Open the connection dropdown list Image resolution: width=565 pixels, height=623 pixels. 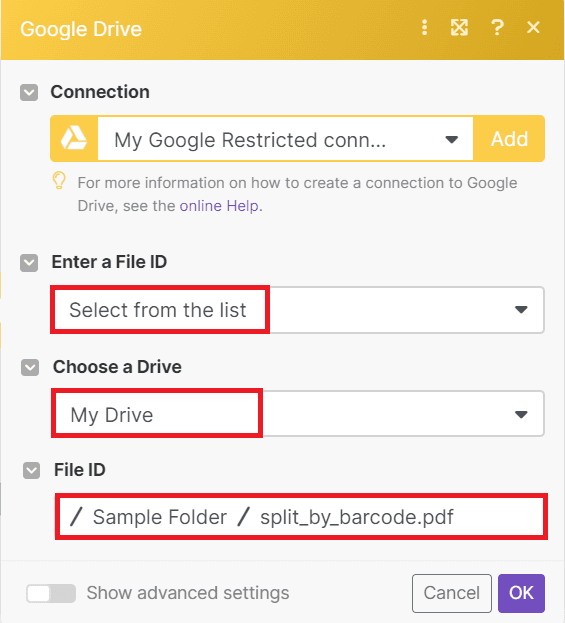[285, 139]
